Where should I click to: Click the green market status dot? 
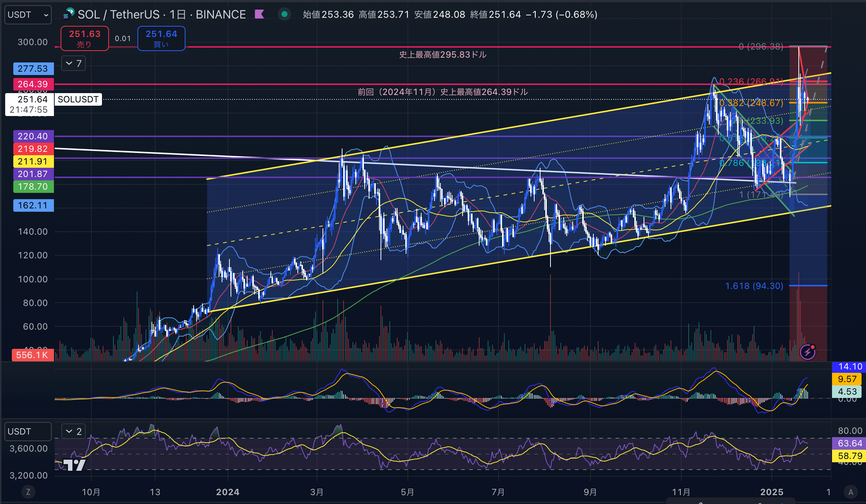[x=284, y=14]
